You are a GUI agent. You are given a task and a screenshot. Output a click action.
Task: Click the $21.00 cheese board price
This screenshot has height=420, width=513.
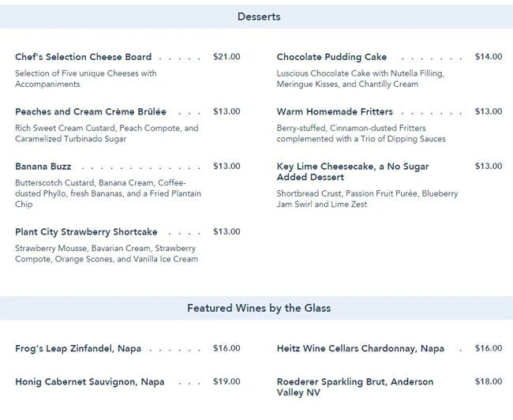pyautogui.click(x=227, y=57)
